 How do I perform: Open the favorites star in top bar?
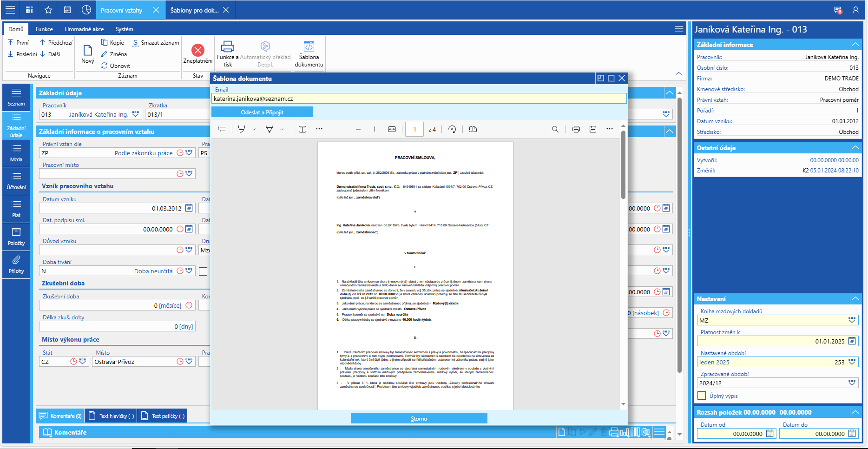click(48, 10)
